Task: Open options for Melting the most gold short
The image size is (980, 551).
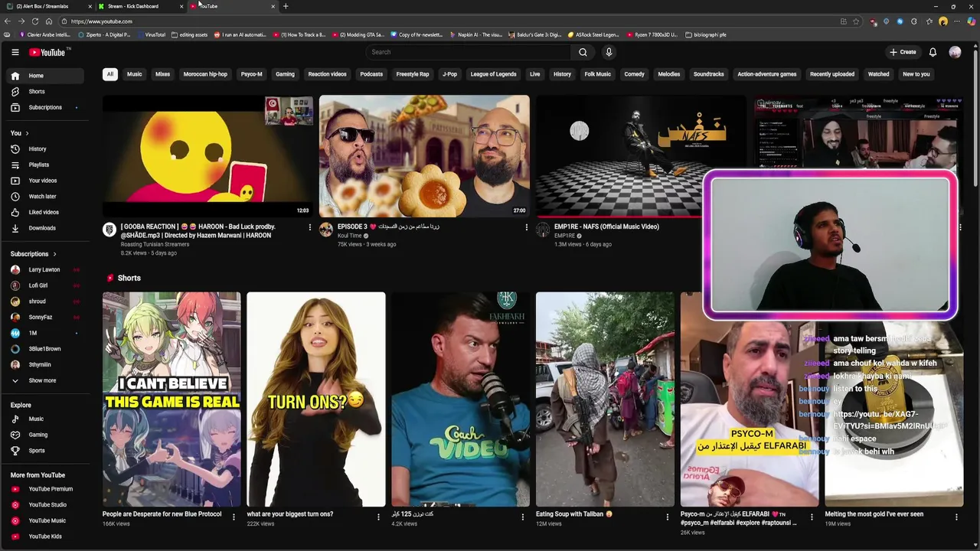Action: [956, 517]
